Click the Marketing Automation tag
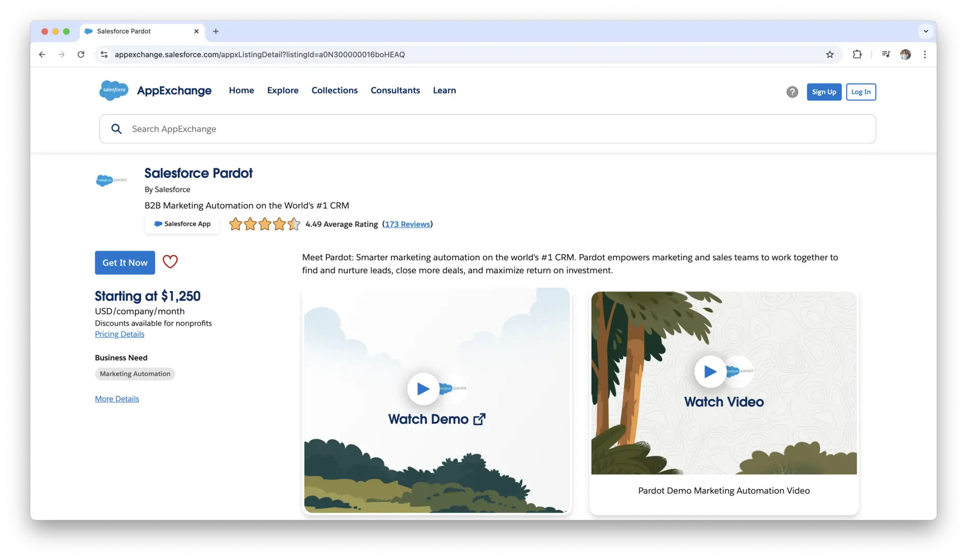Screen dimensions: 967x560 (135, 374)
